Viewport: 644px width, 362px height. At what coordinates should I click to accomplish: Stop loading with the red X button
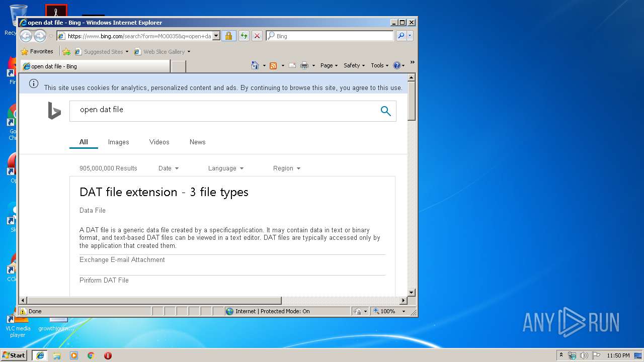(257, 36)
